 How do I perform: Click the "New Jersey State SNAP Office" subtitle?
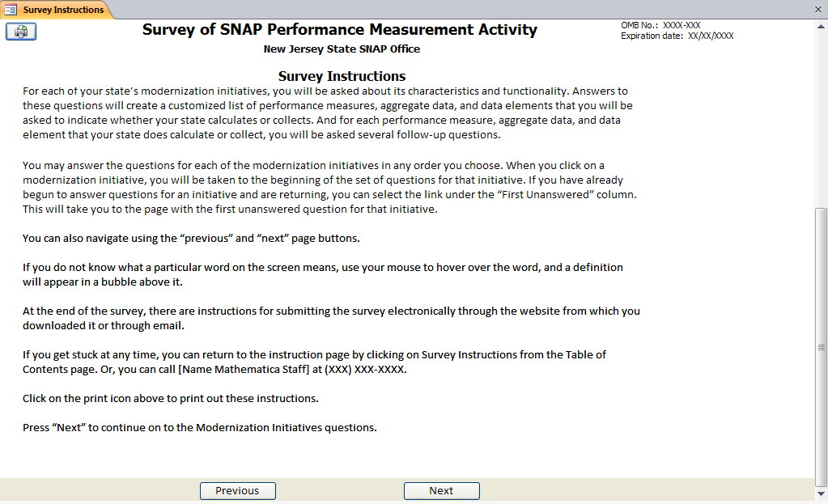point(342,49)
